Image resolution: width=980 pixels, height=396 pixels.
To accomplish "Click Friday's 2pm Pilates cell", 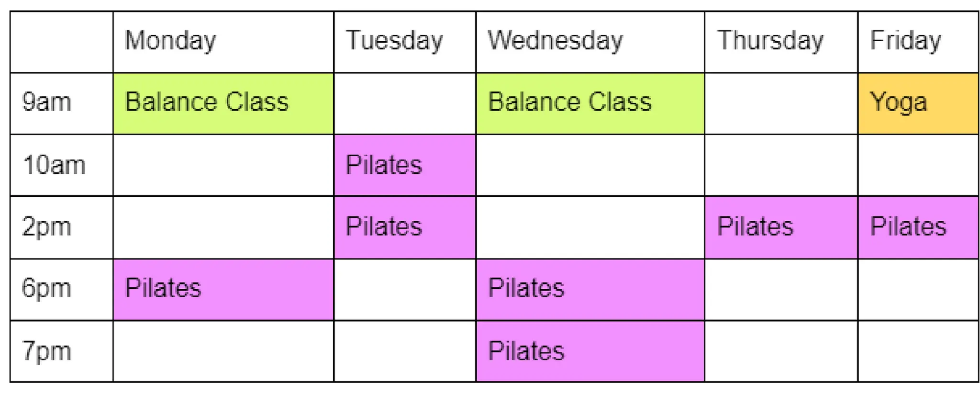I will tap(918, 227).
